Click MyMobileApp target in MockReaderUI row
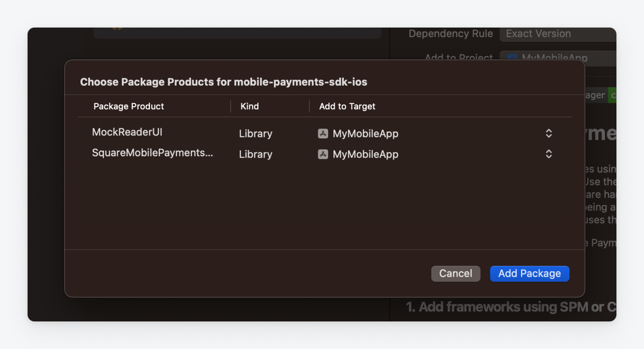This screenshot has height=349, width=644. click(x=366, y=134)
